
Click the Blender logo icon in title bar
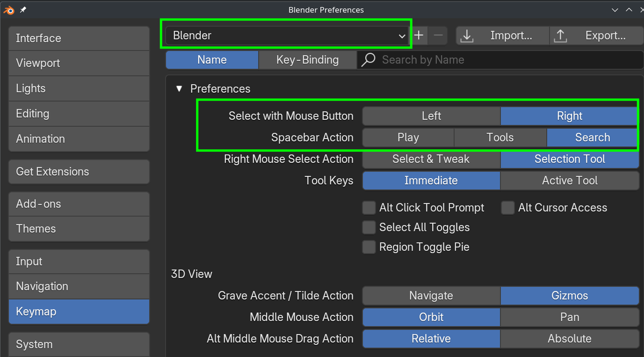(x=9, y=10)
